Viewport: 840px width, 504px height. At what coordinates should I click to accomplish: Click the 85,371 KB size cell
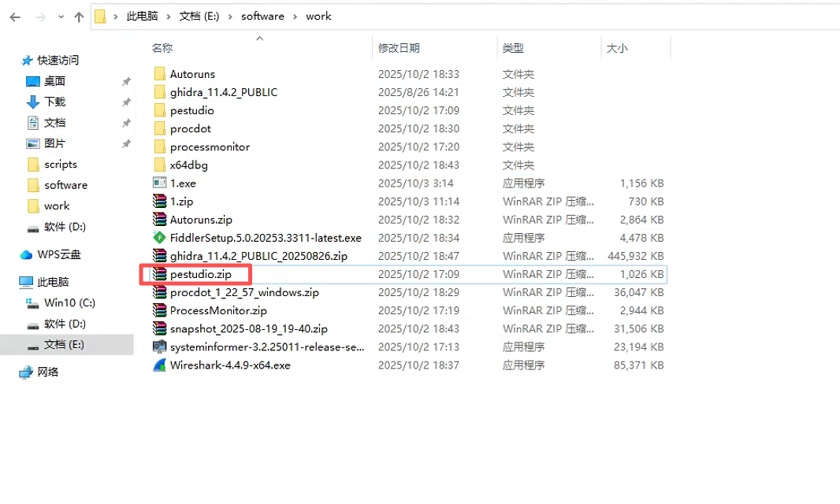tap(638, 365)
